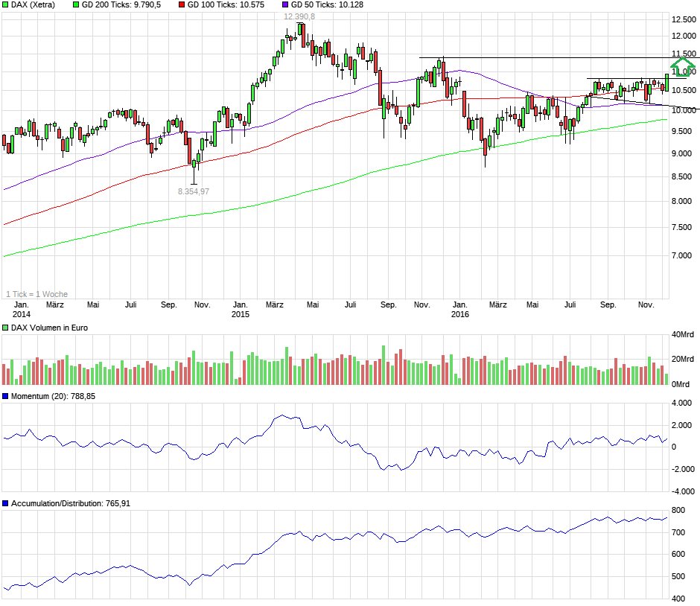Click the 8.500 price axis label
This screenshot has width=700, height=606.
(x=681, y=176)
